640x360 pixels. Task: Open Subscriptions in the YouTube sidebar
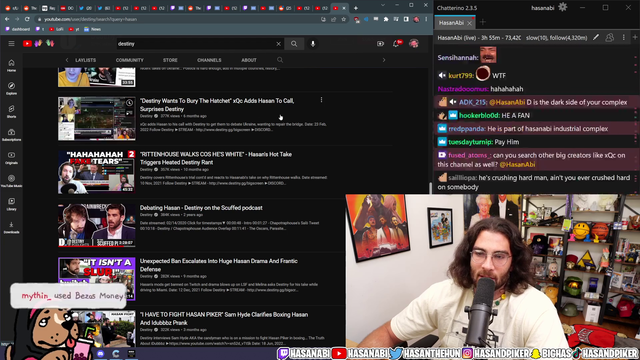[x=11, y=134]
